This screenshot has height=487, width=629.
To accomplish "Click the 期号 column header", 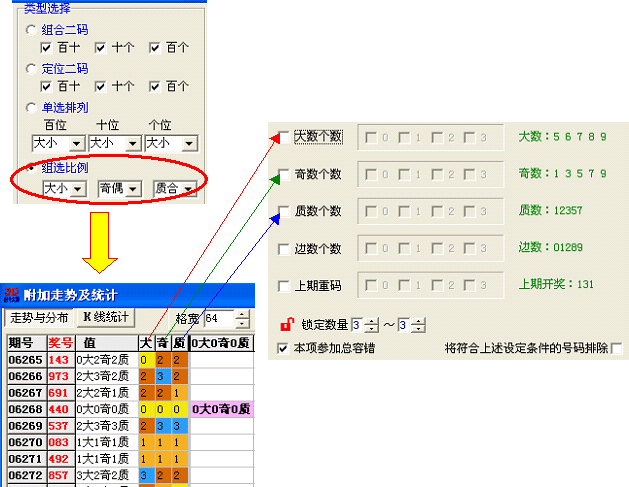I will [21, 343].
